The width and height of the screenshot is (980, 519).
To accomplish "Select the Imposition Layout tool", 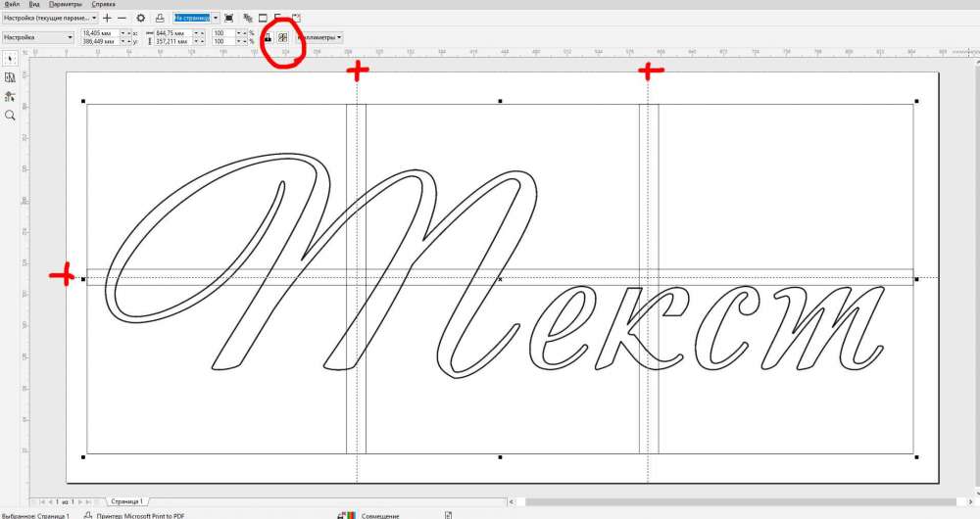I will [10, 76].
